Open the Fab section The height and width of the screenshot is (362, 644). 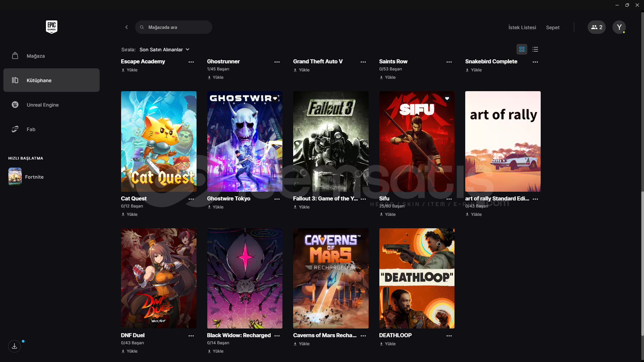coord(51,129)
